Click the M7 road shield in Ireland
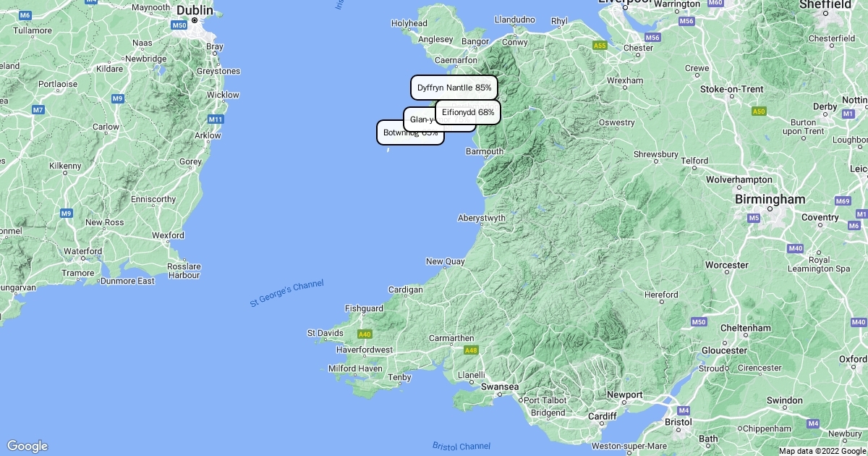The width and height of the screenshot is (868, 456). (38, 110)
